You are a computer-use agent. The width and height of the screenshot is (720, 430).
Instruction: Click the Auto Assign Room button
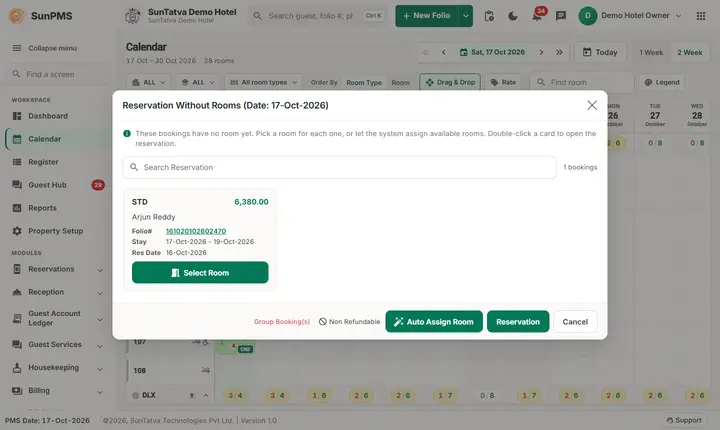click(434, 322)
